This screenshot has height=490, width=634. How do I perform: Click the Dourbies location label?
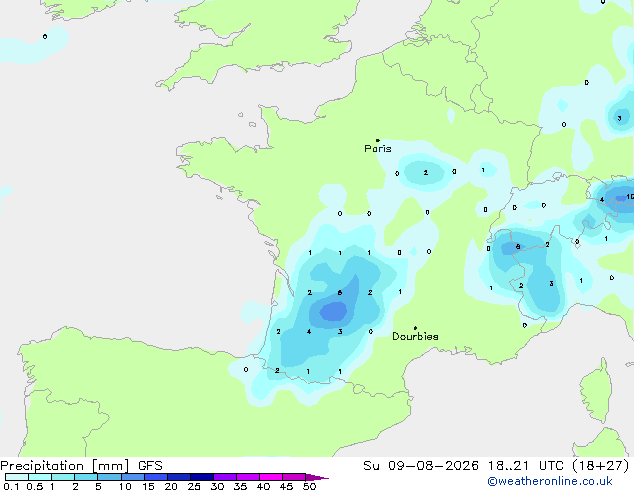click(x=415, y=336)
